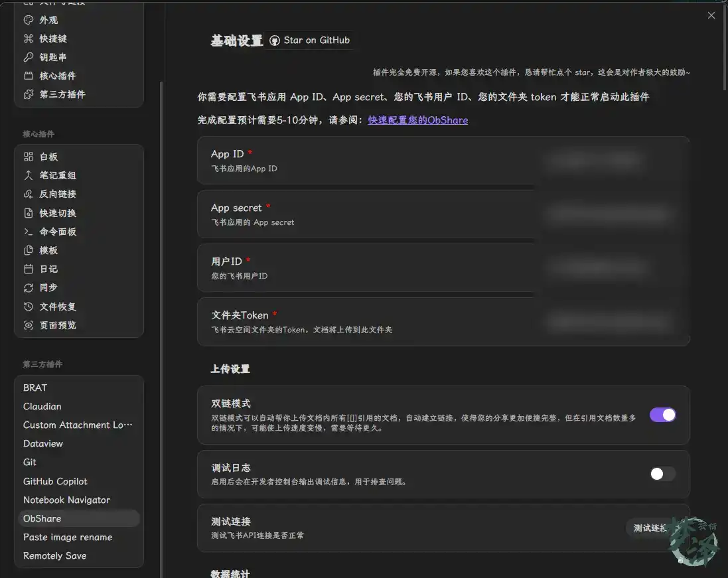Open BRAT plugin settings
Image resolution: width=728 pixels, height=578 pixels.
(x=79, y=388)
